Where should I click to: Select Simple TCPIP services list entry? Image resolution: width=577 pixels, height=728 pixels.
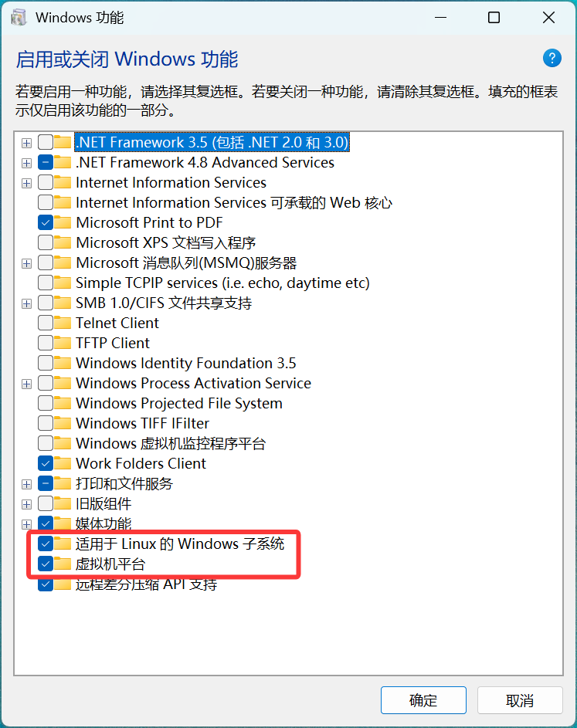pyautogui.click(x=222, y=283)
